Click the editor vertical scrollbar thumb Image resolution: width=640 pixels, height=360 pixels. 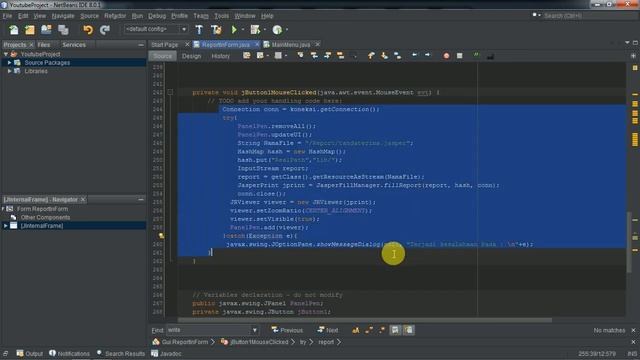point(629,242)
